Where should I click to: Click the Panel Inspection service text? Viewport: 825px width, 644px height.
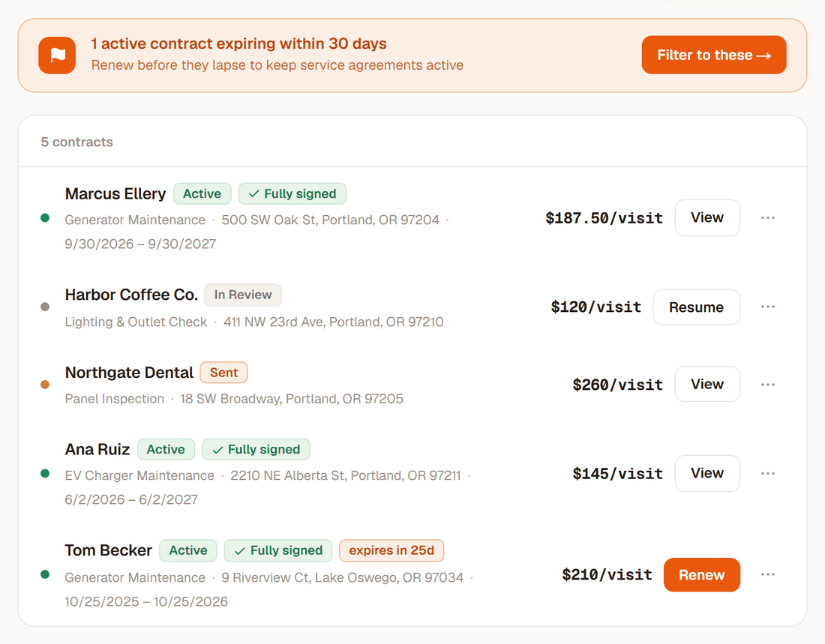pyautogui.click(x=115, y=399)
